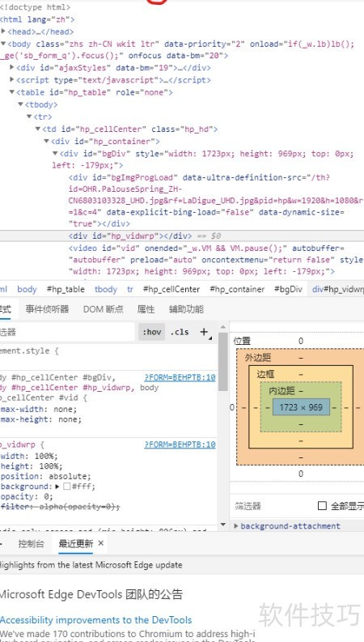Focus the styles filter input field
The height and width of the screenshot is (642, 364).
coord(67,332)
